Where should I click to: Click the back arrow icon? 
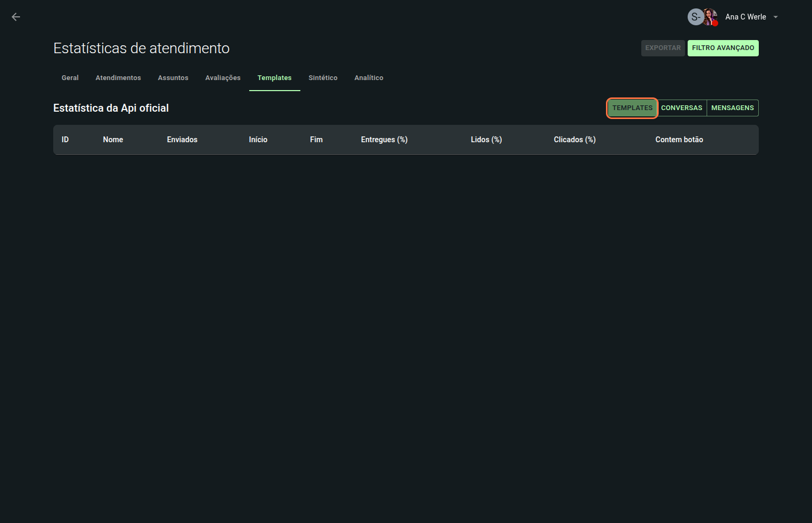pos(16,17)
